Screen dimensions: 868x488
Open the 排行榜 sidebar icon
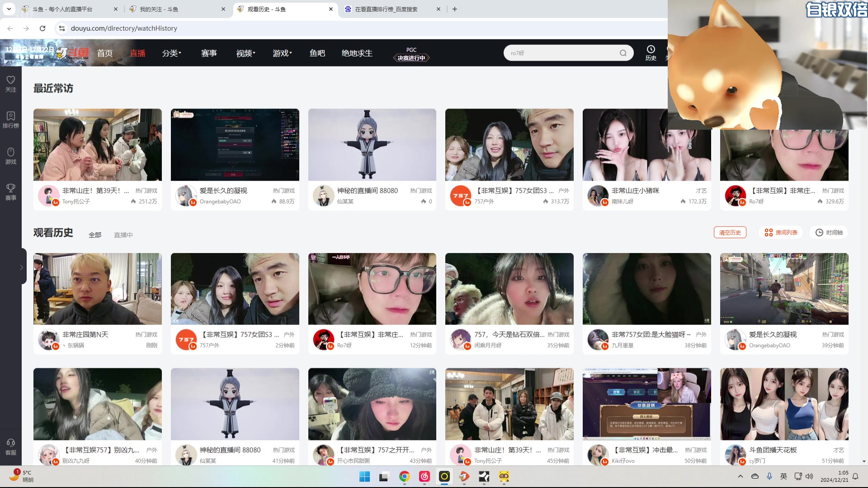pos(11,120)
